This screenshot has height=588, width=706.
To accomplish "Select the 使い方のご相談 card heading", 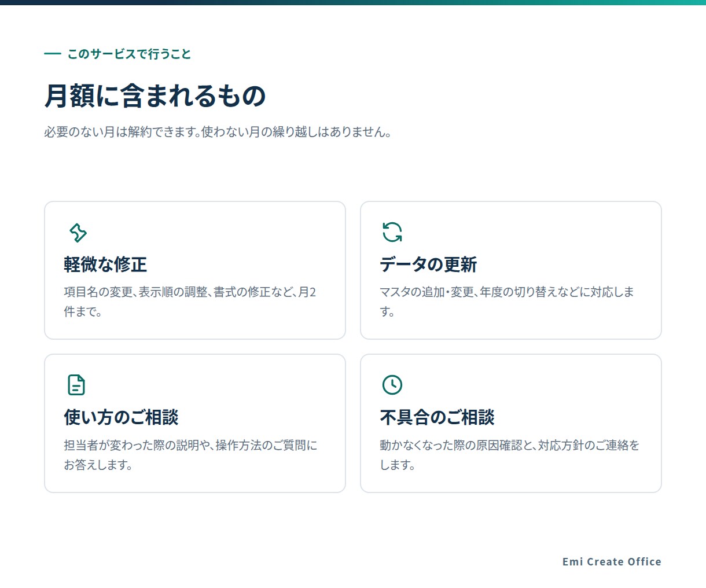I will coord(121,417).
